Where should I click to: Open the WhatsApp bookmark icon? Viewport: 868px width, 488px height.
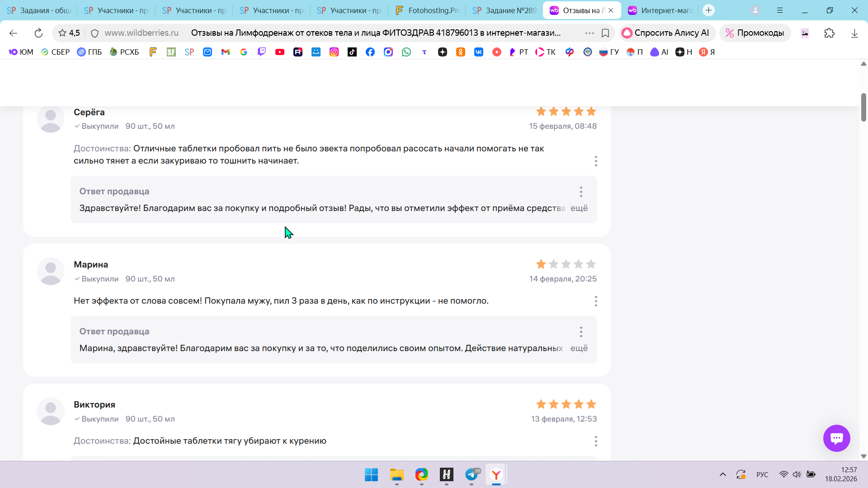click(406, 52)
